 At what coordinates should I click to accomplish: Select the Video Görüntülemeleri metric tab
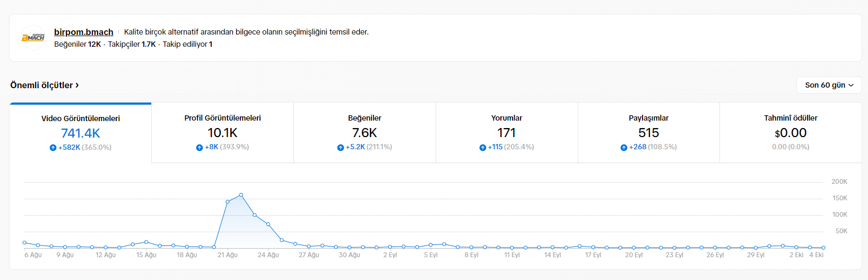click(x=81, y=133)
